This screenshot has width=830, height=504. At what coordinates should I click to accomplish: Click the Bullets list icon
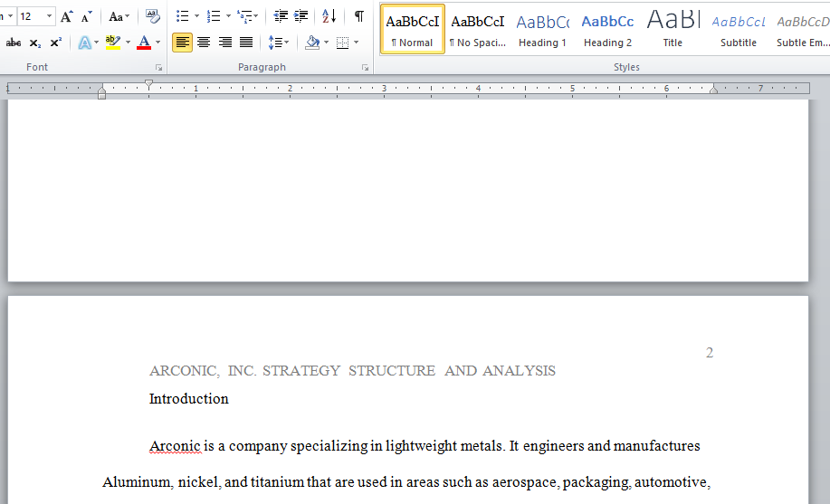183,16
